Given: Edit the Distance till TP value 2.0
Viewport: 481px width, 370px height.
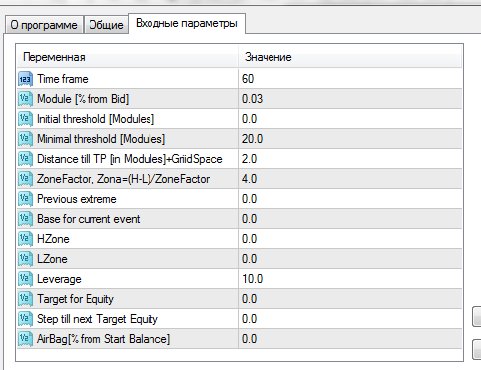Looking at the screenshot, I should (x=350, y=159).
